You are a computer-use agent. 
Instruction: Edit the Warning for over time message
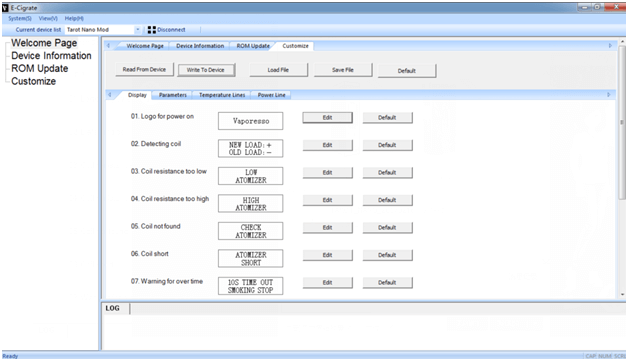328,282
